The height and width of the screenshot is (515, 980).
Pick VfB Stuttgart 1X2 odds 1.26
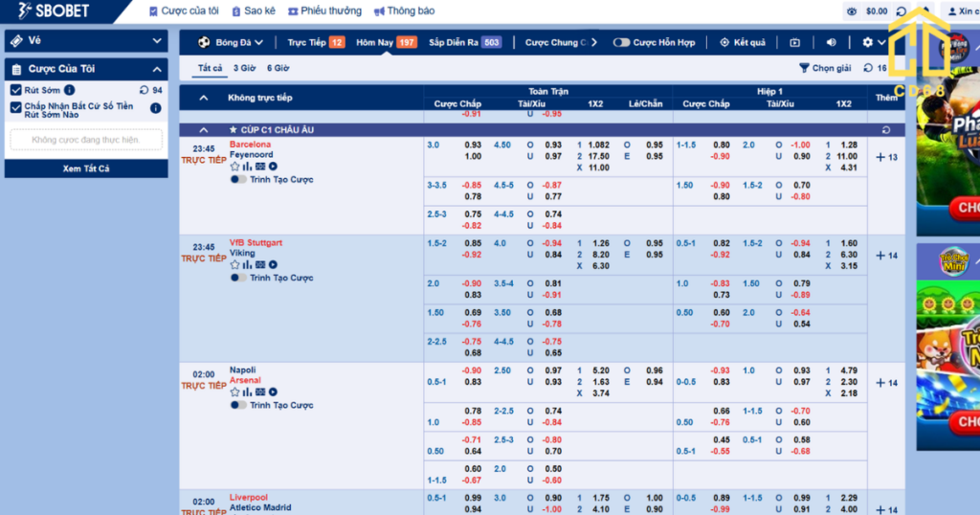tap(601, 243)
